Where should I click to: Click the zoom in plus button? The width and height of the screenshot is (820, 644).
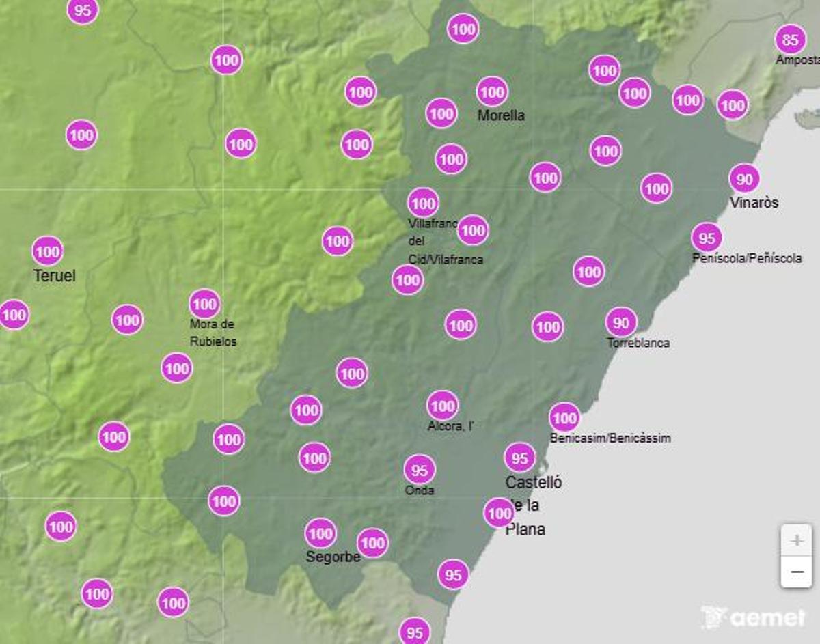coord(796,541)
